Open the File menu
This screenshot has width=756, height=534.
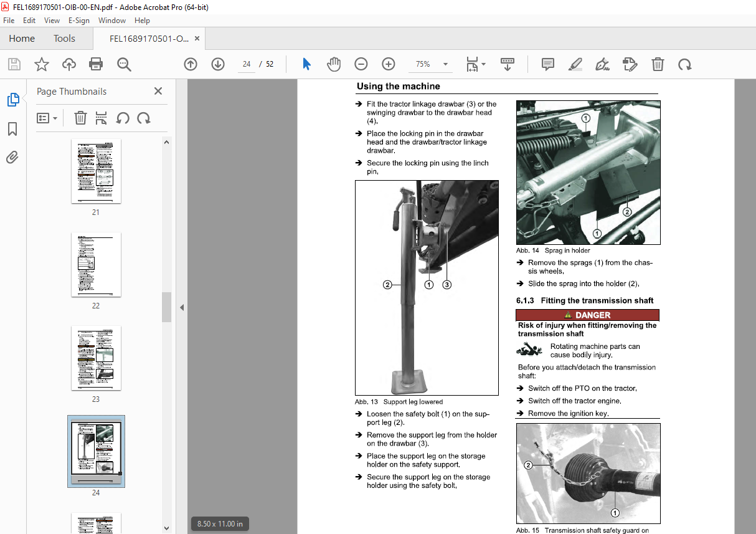9,21
